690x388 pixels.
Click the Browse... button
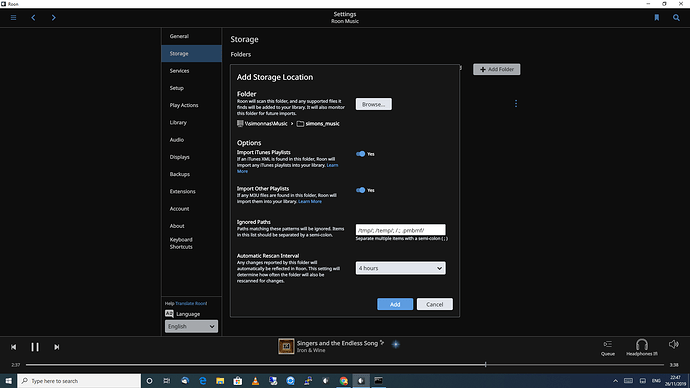pos(374,104)
